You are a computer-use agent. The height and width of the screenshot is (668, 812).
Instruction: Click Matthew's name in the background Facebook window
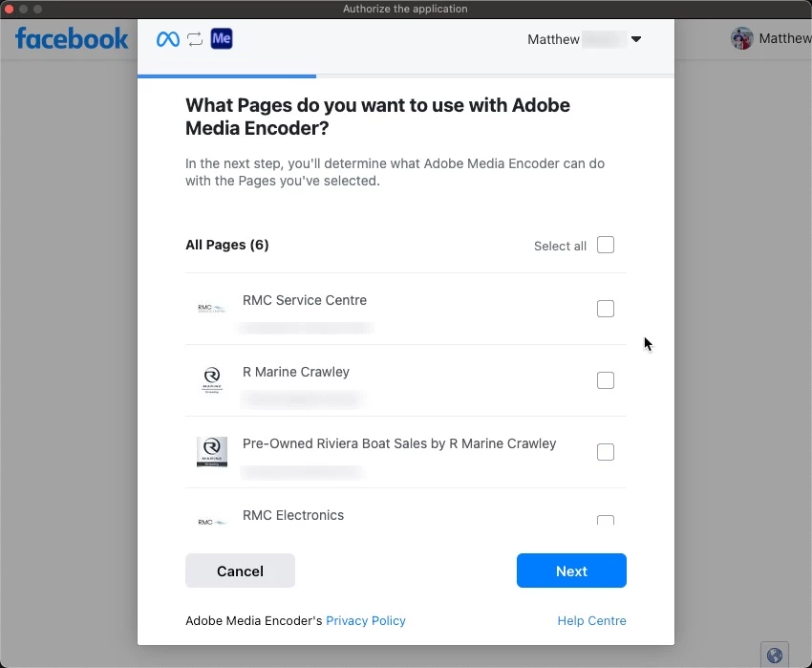coord(784,38)
